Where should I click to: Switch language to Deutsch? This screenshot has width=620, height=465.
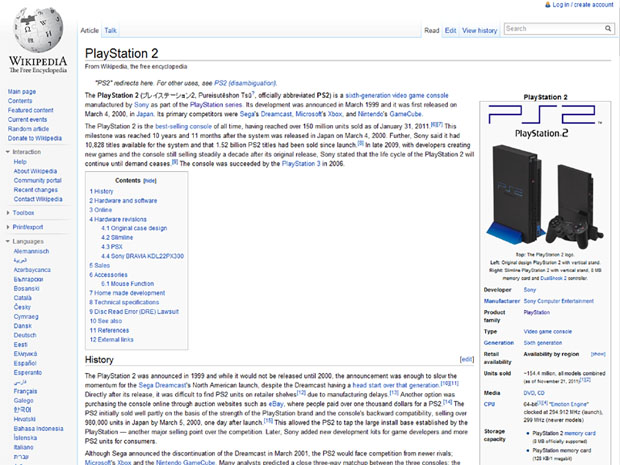[25, 335]
